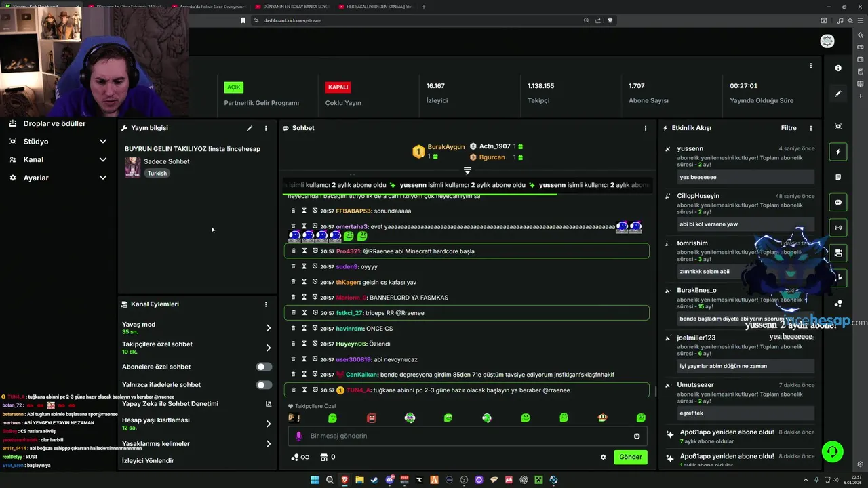This screenshot has width=868, height=488.
Task: Click the broadcast signal icon in right sidebar
Action: click(838, 228)
